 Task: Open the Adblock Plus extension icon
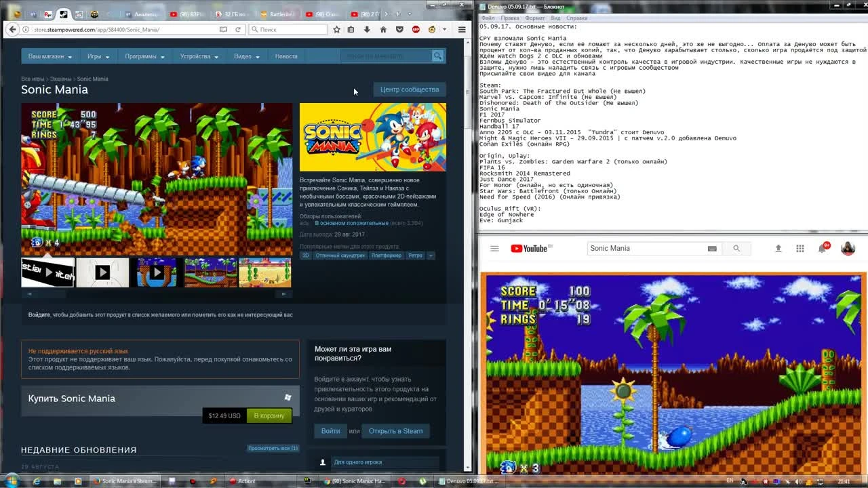point(416,30)
